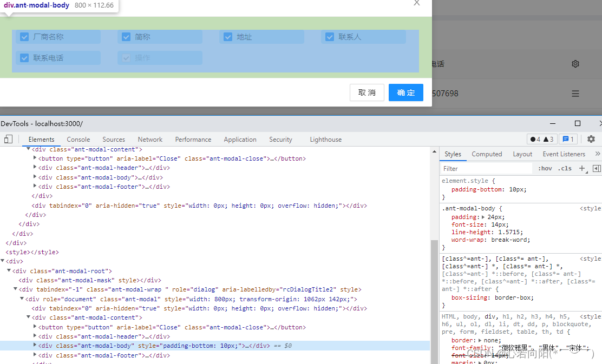This screenshot has width=602, height=364.
Task: Click the Elements panel vertical scrollbar
Action: [434, 301]
